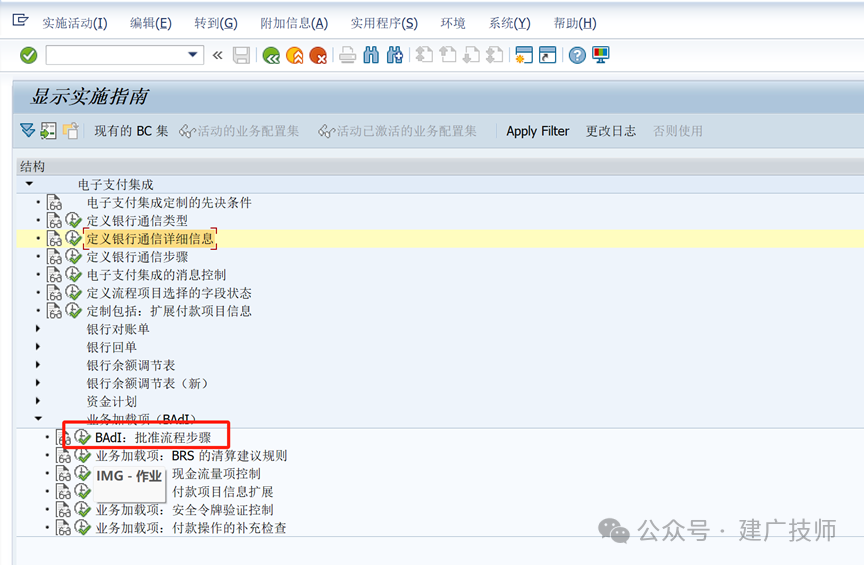The width and height of the screenshot is (864, 565).
Task: Click the release notes icon left of 现有的 BC 集
Action: [71, 131]
